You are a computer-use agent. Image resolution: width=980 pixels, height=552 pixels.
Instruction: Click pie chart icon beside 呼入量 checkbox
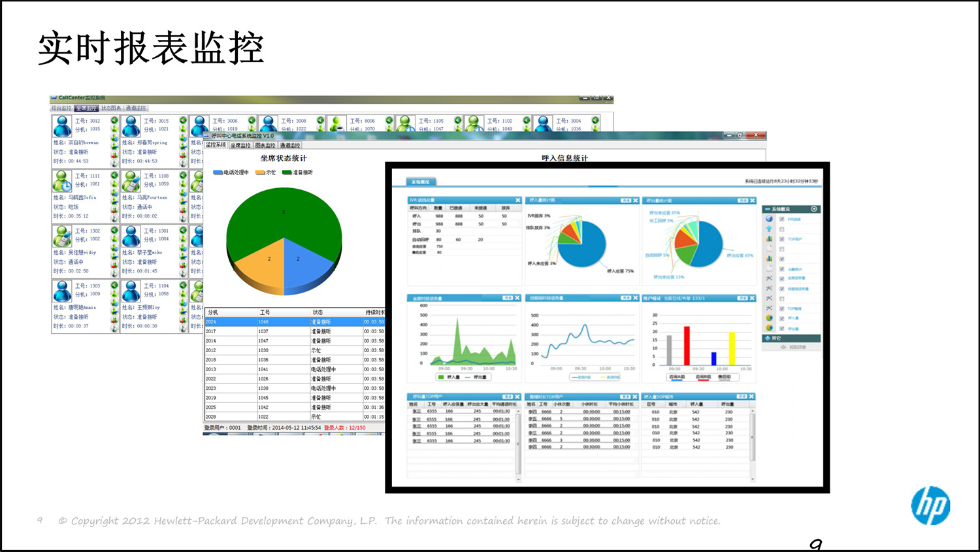pyautogui.click(x=769, y=318)
